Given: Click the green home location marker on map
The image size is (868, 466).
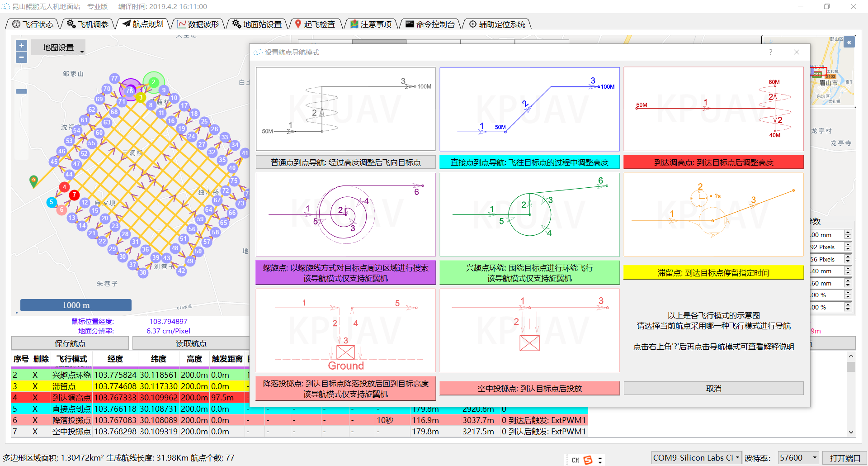Looking at the screenshot, I should [x=33, y=181].
